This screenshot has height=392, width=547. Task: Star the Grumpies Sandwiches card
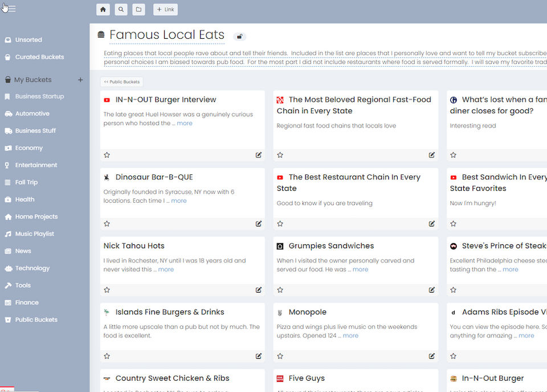280,290
